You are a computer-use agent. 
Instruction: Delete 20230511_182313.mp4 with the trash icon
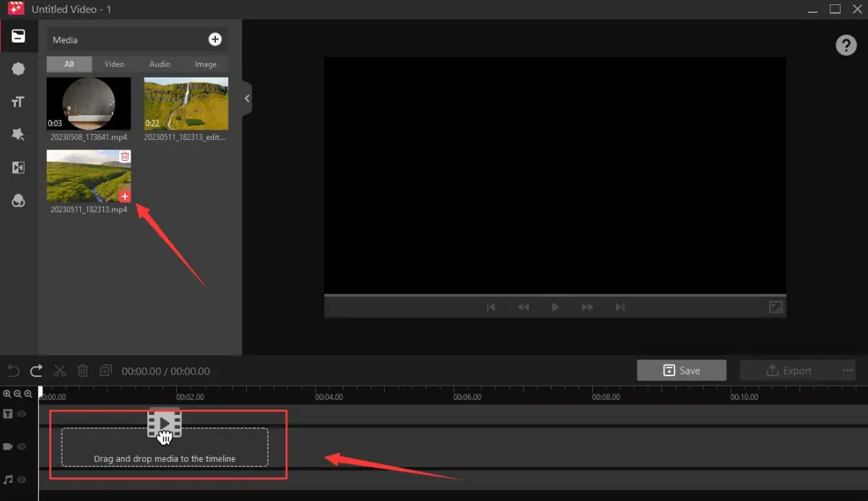tap(125, 157)
